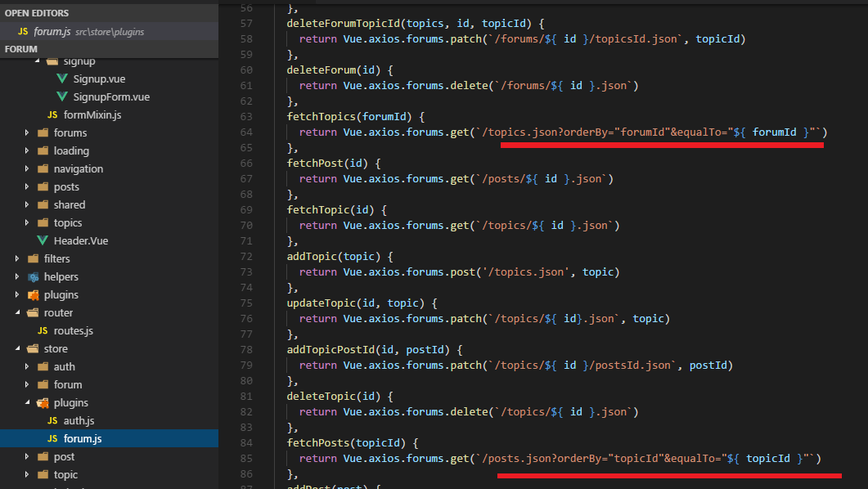This screenshot has height=489, width=868.
Task: Click the auth folder icon
Action: 43,366
